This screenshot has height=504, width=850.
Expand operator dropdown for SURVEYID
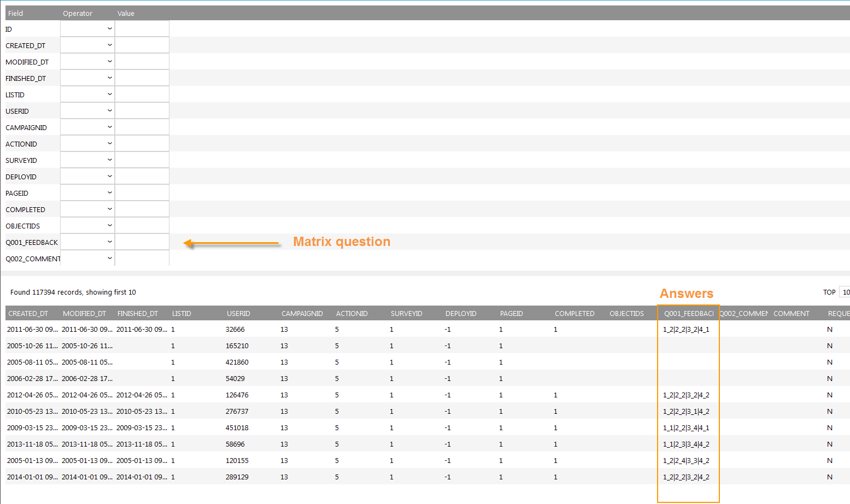point(87,160)
